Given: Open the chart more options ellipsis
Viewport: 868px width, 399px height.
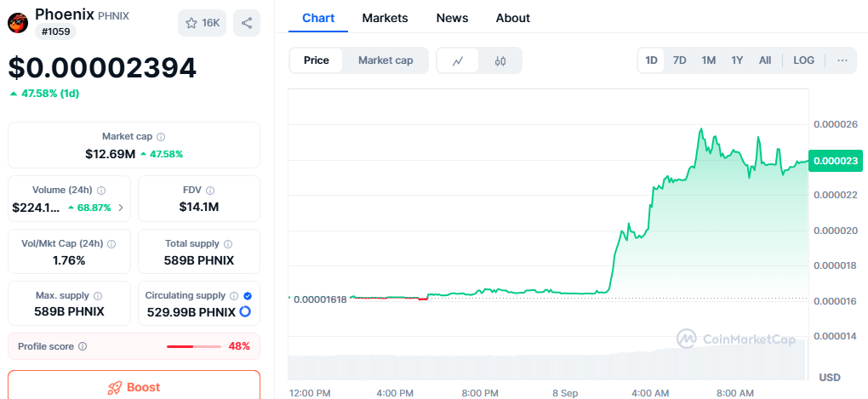Looking at the screenshot, I should [x=842, y=60].
